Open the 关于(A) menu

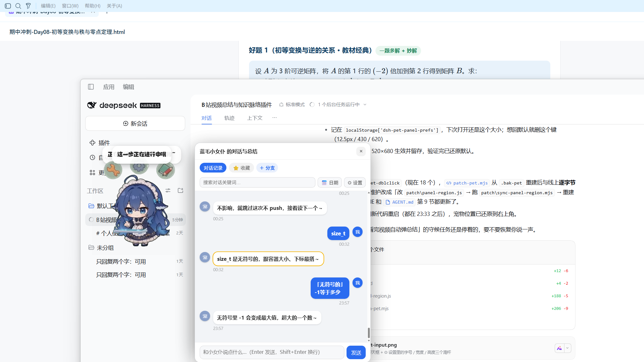[x=114, y=6]
